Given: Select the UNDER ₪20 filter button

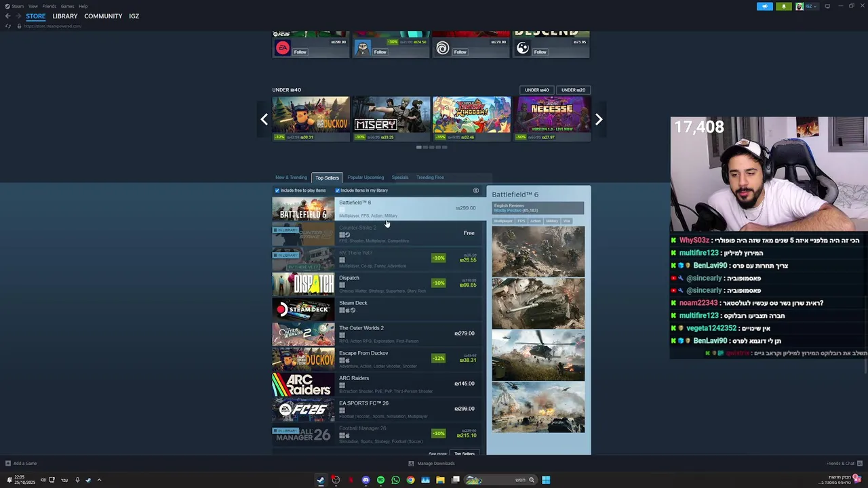Looking at the screenshot, I should click(573, 89).
